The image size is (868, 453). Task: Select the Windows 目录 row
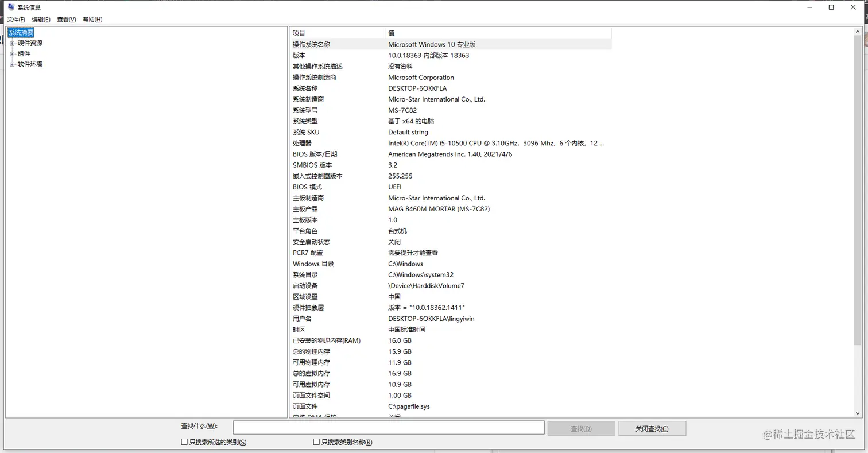click(x=451, y=264)
